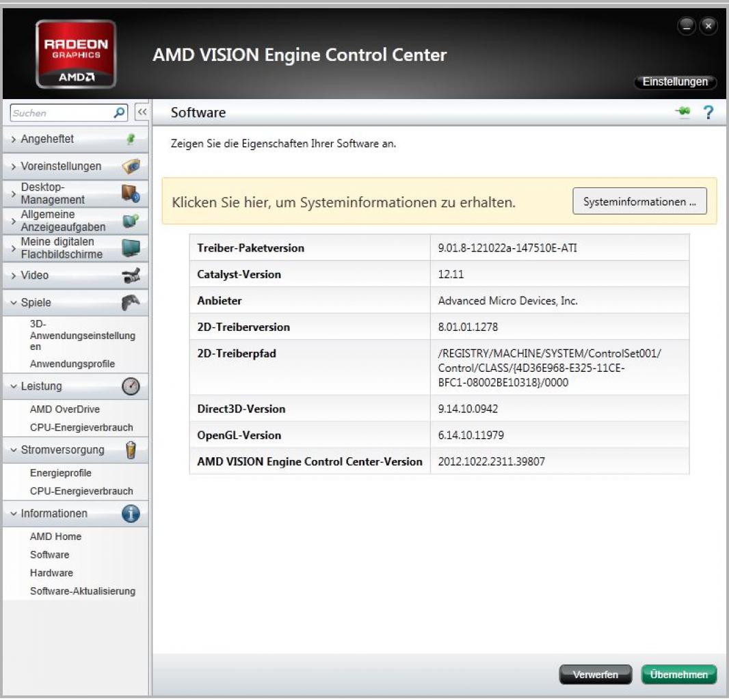Click Direct3D version 9.14.10.0942
729x700 pixels.
[467, 409]
